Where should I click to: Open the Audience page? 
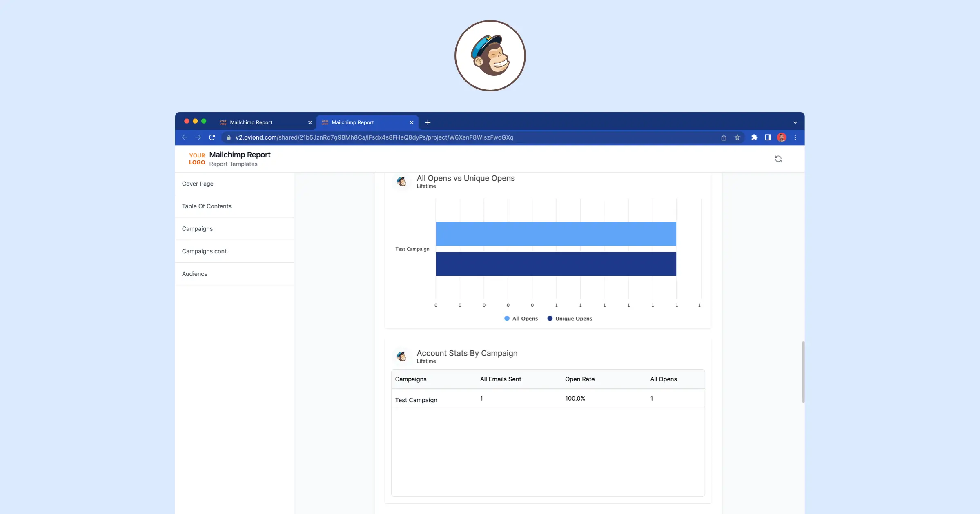(234, 273)
